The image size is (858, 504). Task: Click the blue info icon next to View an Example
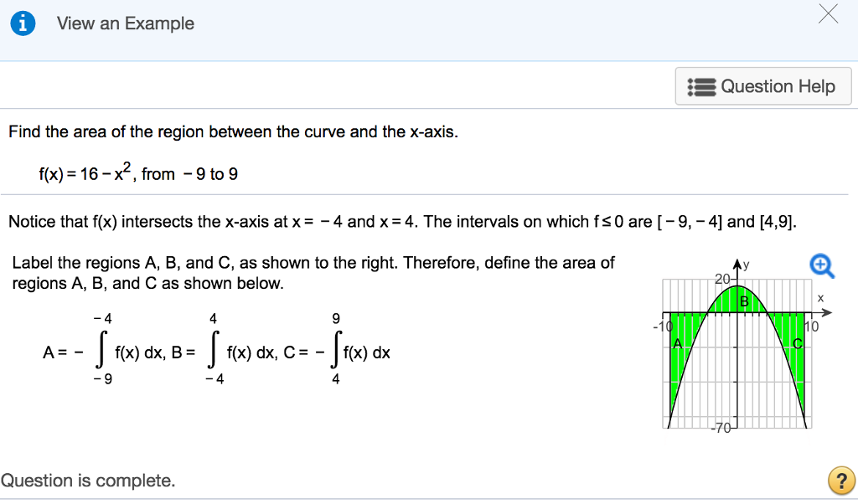23,23
